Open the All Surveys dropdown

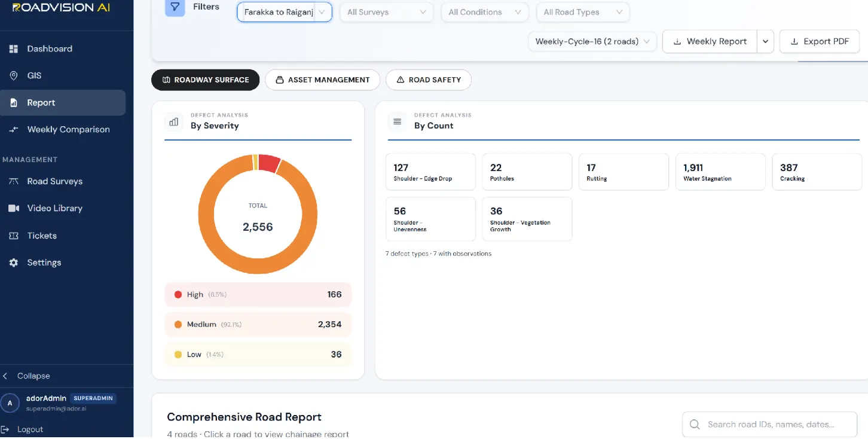(x=386, y=12)
